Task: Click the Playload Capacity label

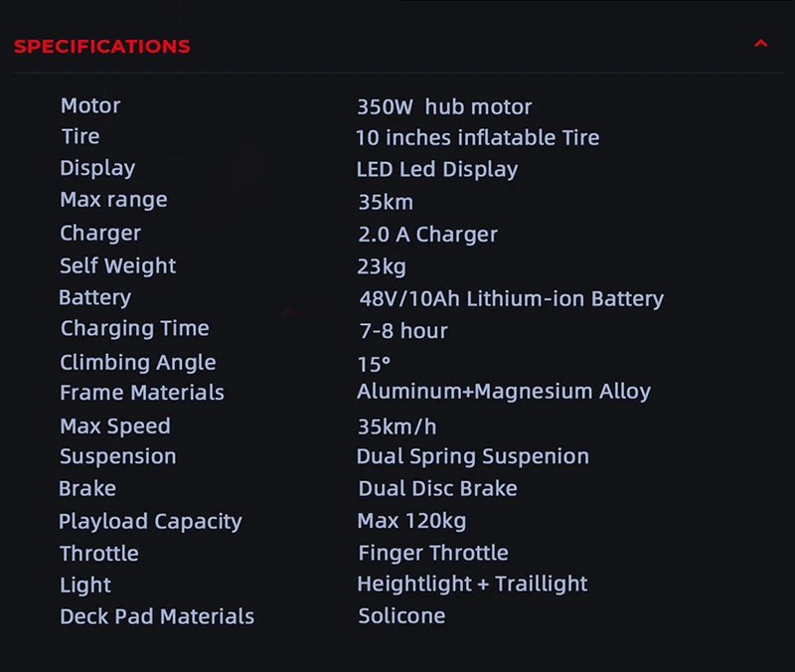Action: coord(150,521)
